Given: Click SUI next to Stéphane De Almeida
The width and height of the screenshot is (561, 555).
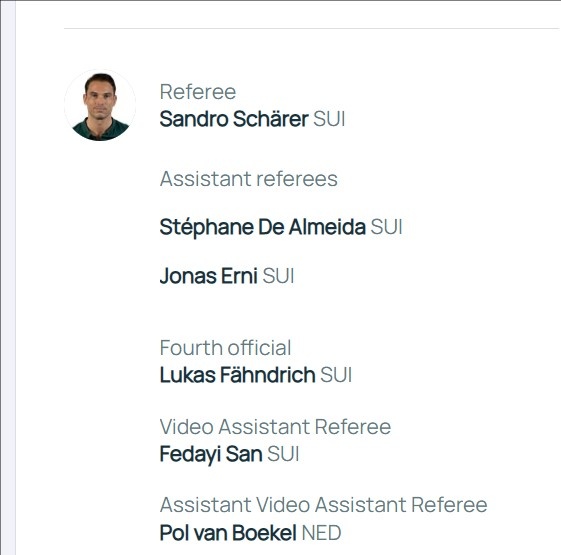Looking at the screenshot, I should (386, 227).
